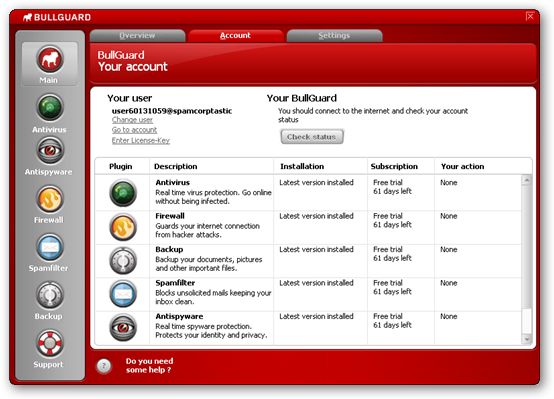This screenshot has width=554, height=399.
Task: Click the Plugin column header
Action: coord(120,166)
